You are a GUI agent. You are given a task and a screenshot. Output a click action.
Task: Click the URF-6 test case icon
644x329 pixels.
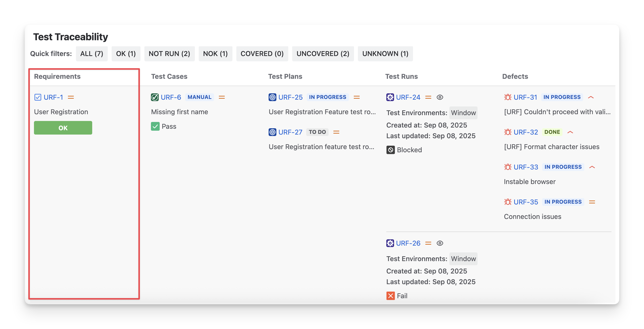[x=155, y=97]
